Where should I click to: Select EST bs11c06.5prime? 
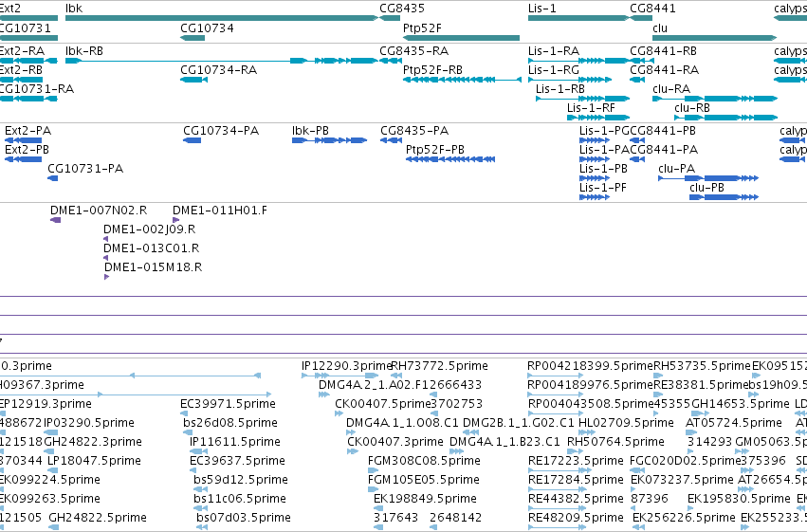pyautogui.click(x=239, y=499)
